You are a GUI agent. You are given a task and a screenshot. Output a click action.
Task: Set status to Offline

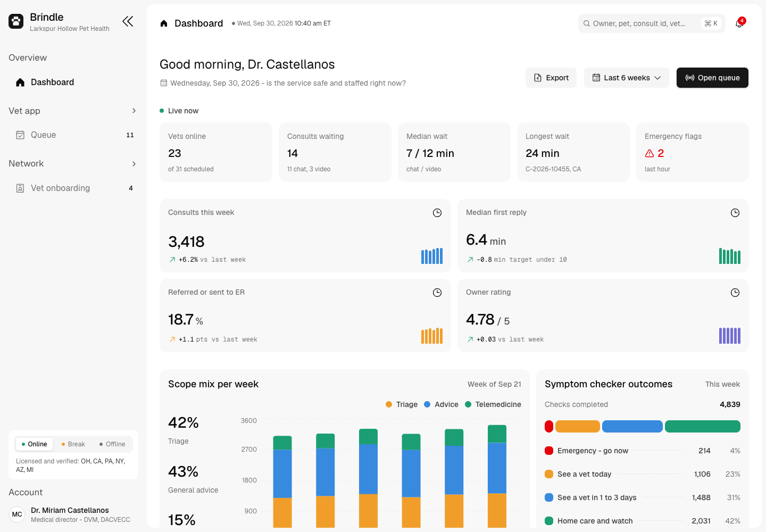click(112, 444)
